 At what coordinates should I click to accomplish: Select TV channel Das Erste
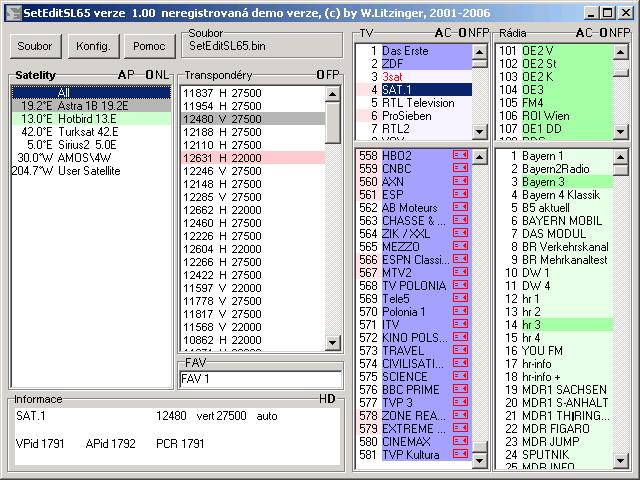pos(415,51)
